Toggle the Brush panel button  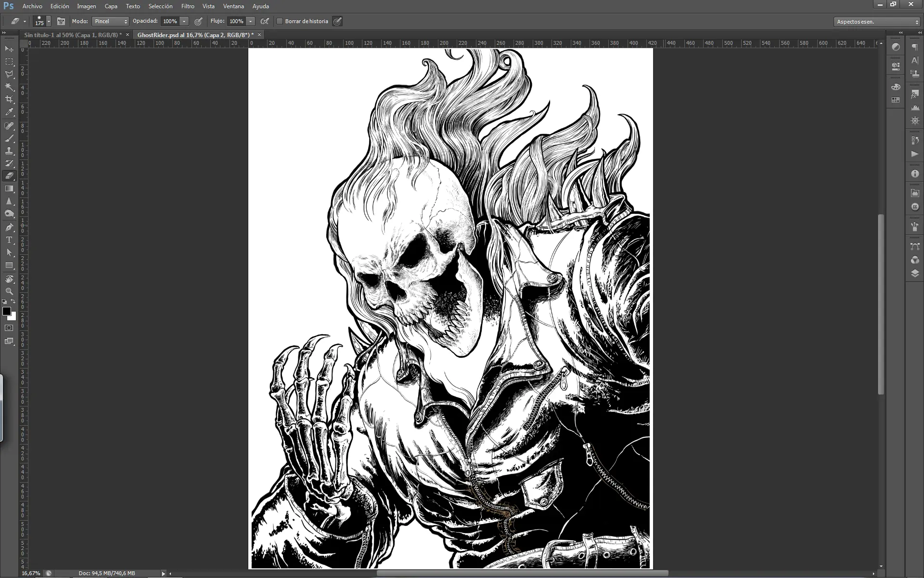point(61,21)
